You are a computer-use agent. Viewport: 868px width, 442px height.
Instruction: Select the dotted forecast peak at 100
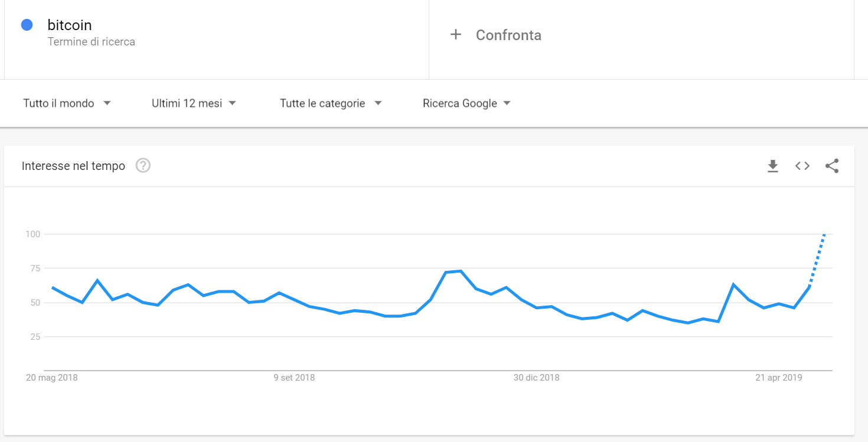(x=824, y=235)
